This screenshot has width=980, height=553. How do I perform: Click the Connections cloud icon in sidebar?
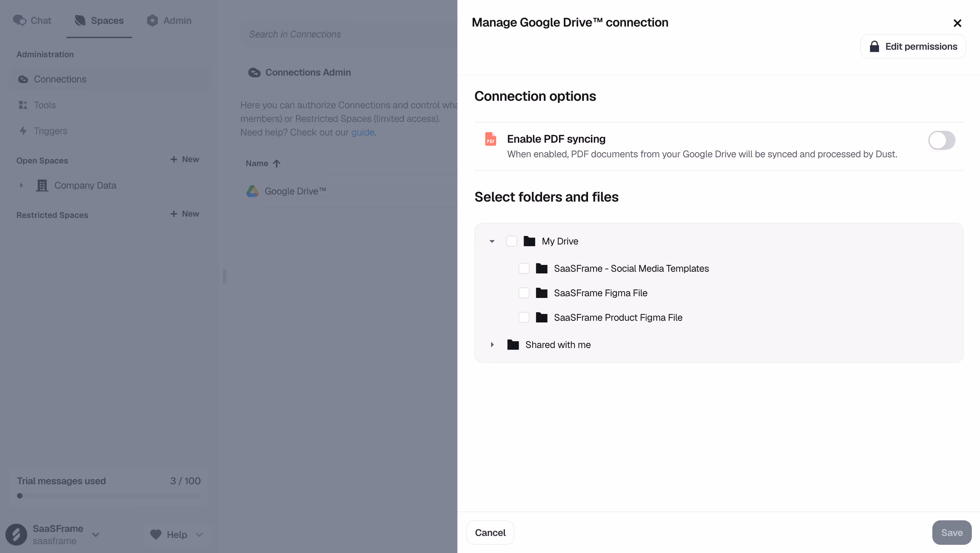click(x=23, y=79)
